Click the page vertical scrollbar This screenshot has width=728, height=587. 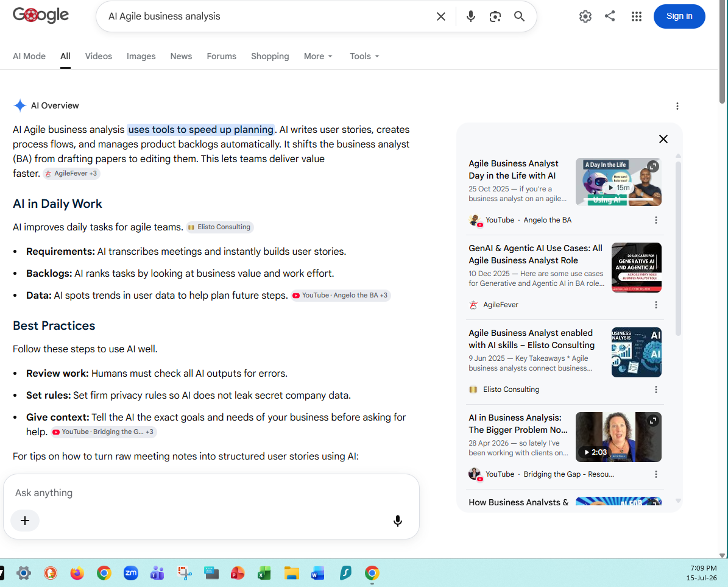pos(722,51)
